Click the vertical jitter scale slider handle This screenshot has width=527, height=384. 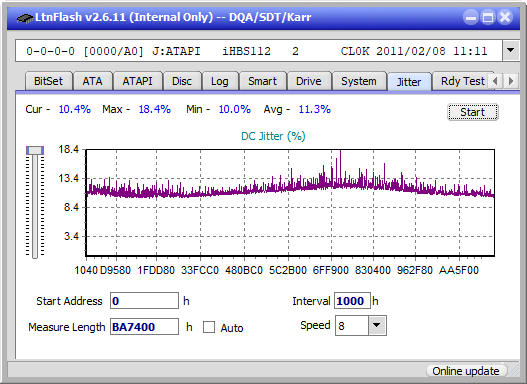coord(35,150)
